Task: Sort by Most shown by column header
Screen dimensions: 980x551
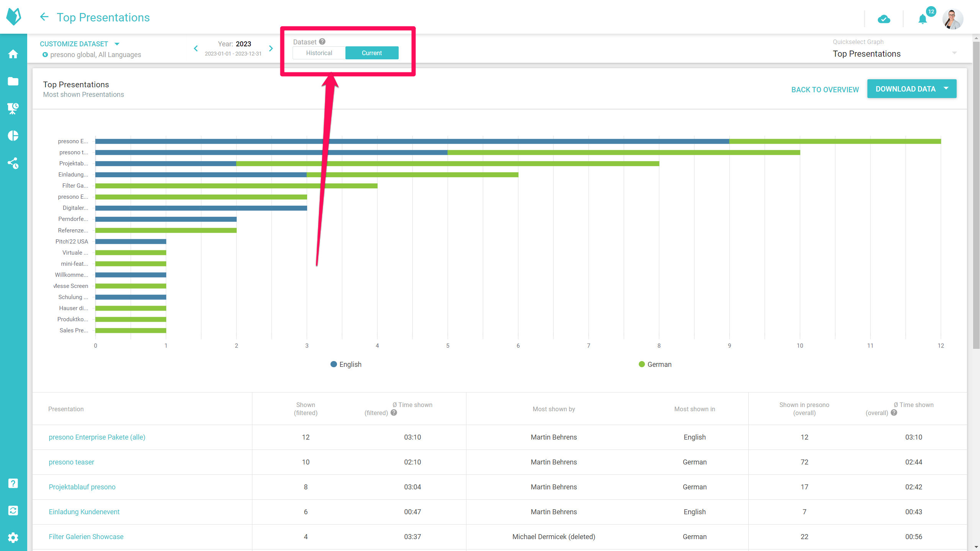Action: [x=554, y=409]
